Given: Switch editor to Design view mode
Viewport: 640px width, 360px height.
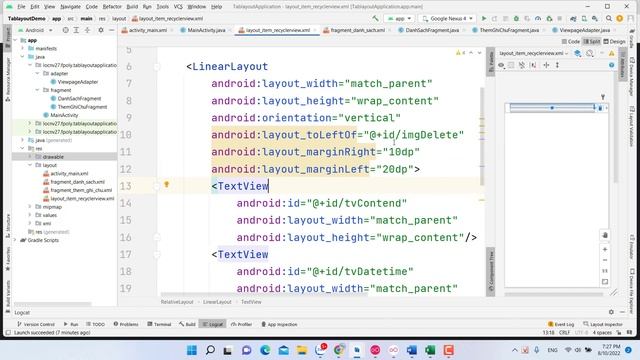Looking at the screenshot, I should pos(614,42).
